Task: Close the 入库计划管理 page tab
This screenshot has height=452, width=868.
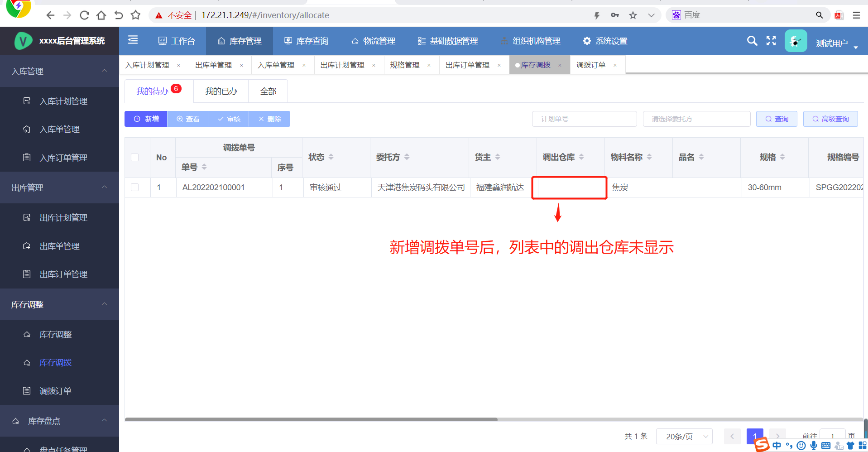Action: [x=179, y=66]
